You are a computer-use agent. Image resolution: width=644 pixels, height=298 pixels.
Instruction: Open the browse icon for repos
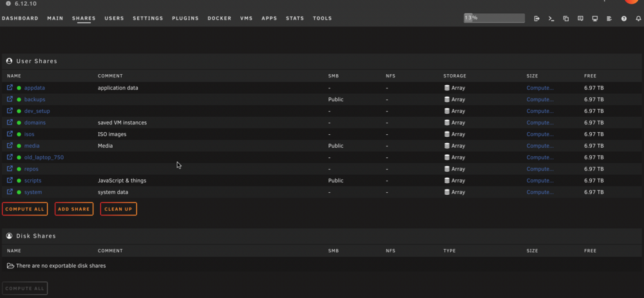10,169
